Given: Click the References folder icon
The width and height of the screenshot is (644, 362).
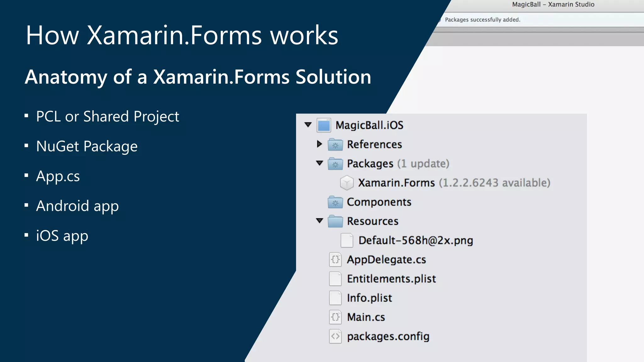Looking at the screenshot, I should pyautogui.click(x=335, y=145).
